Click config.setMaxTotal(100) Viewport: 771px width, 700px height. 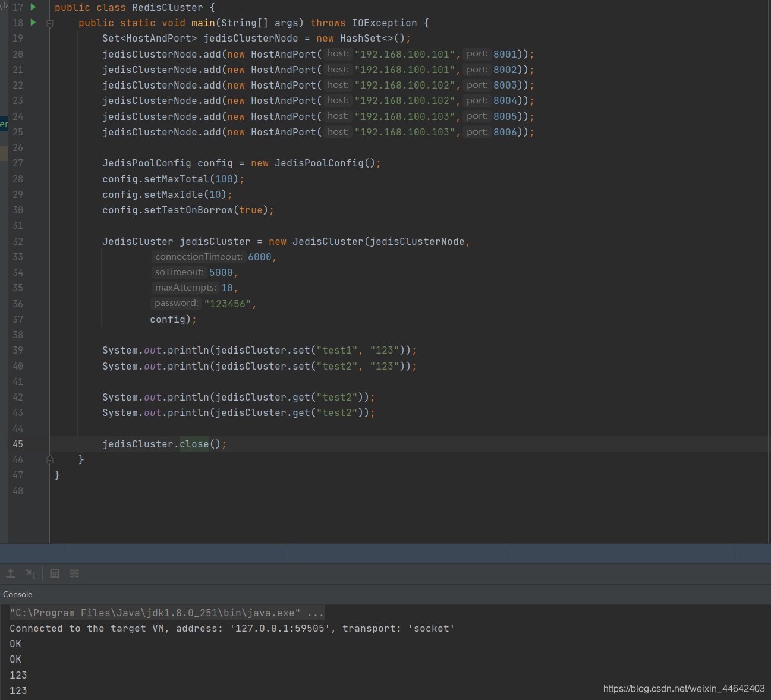170,179
